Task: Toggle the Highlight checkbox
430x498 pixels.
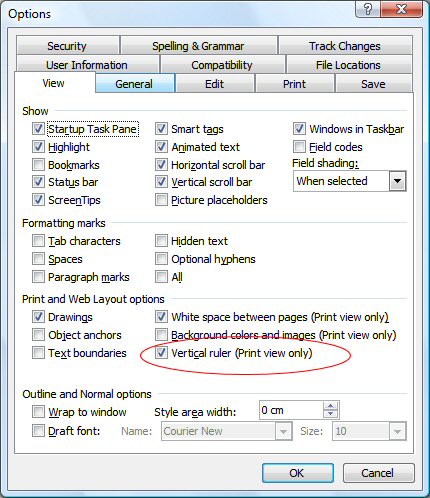Action: (38, 147)
